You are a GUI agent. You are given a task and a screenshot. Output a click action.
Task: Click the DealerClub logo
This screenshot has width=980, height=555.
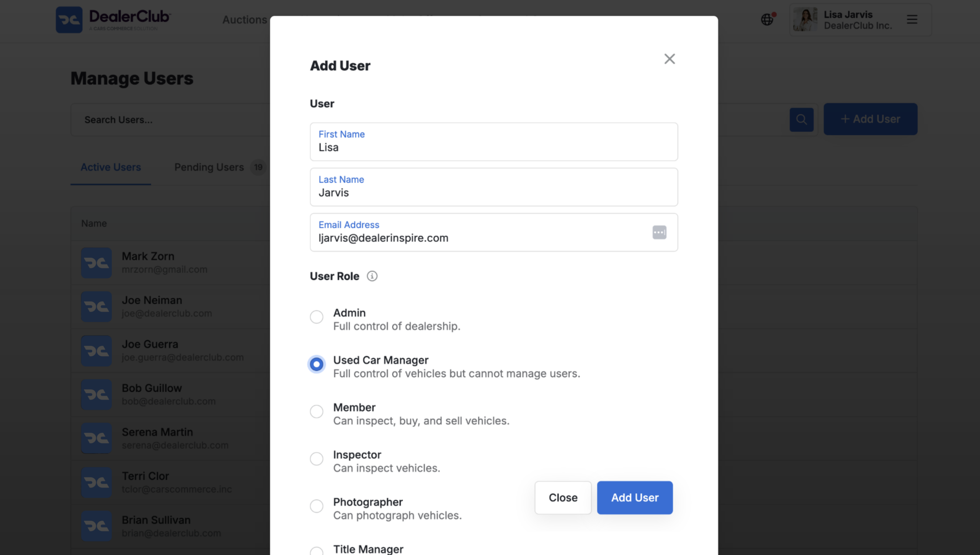pos(113,20)
